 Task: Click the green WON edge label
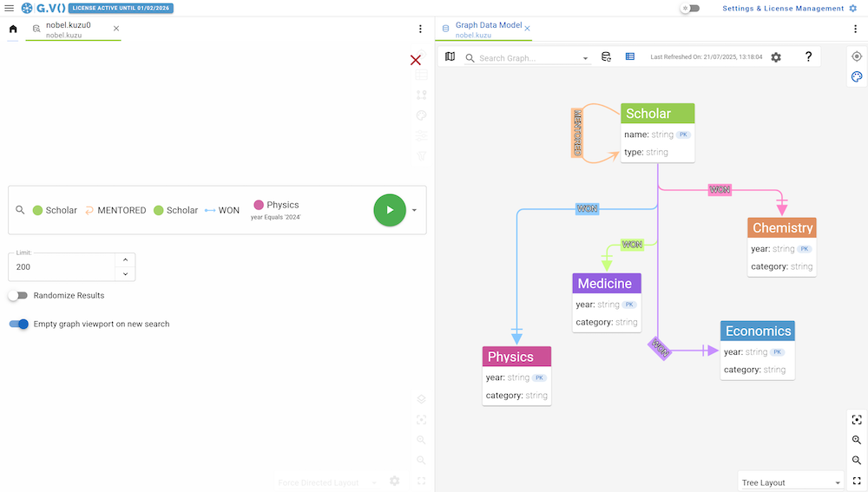point(632,244)
